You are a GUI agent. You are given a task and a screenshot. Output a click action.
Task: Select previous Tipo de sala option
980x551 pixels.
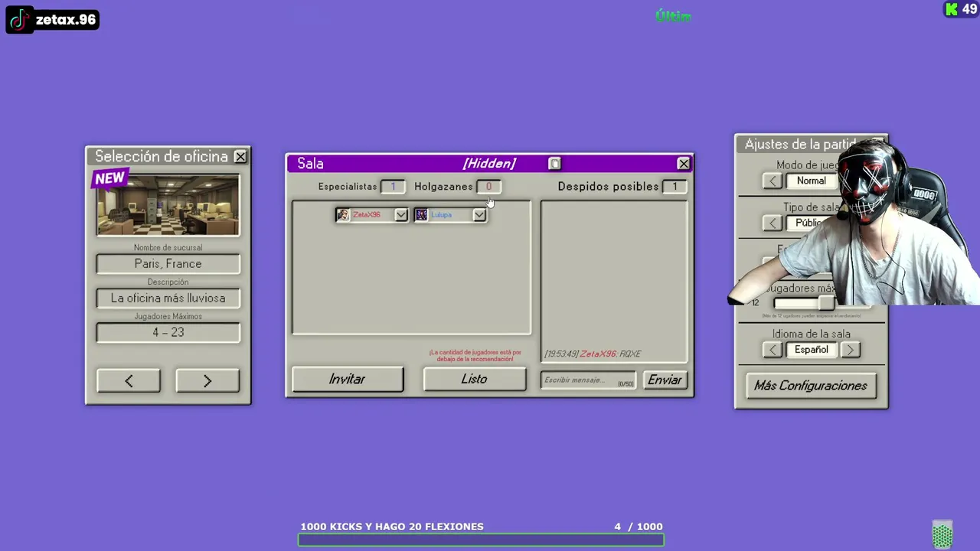tap(773, 223)
